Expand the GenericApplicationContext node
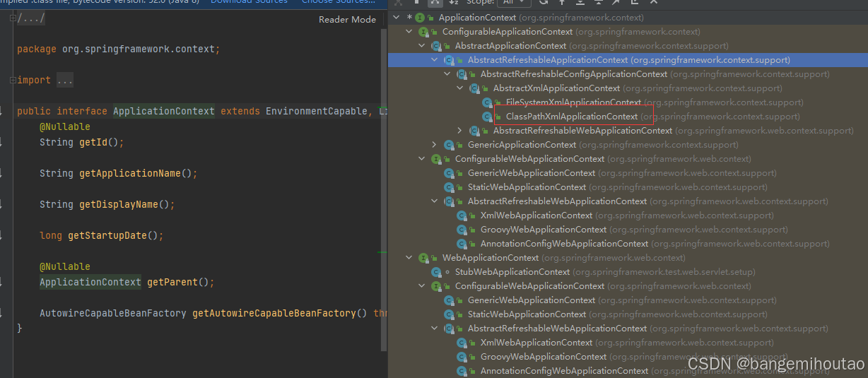 pos(435,145)
